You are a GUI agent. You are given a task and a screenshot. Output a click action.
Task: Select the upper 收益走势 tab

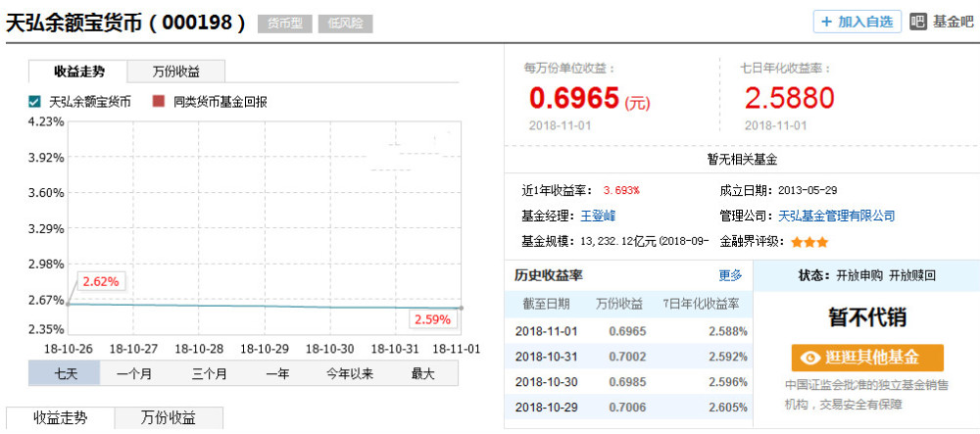(x=78, y=72)
